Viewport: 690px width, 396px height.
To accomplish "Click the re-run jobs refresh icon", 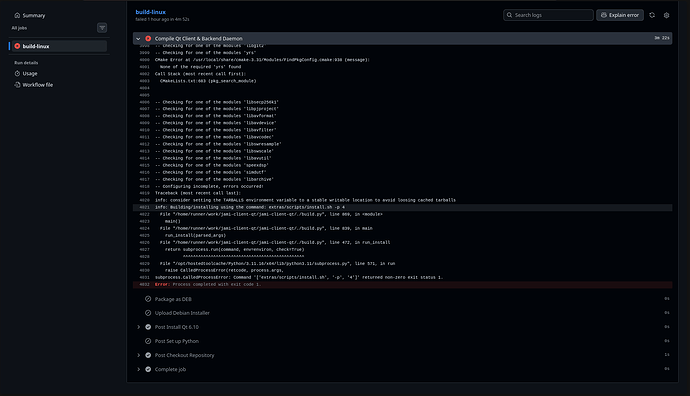I will coord(652,15).
